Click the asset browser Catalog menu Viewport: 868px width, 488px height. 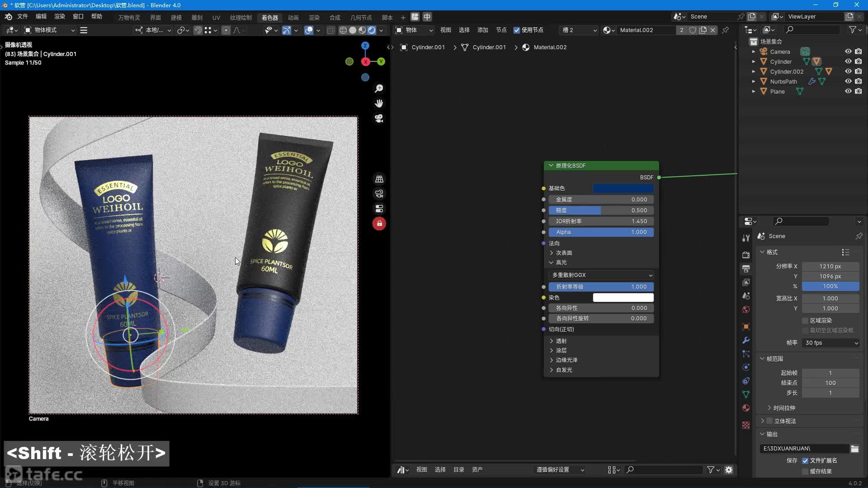coord(459,470)
